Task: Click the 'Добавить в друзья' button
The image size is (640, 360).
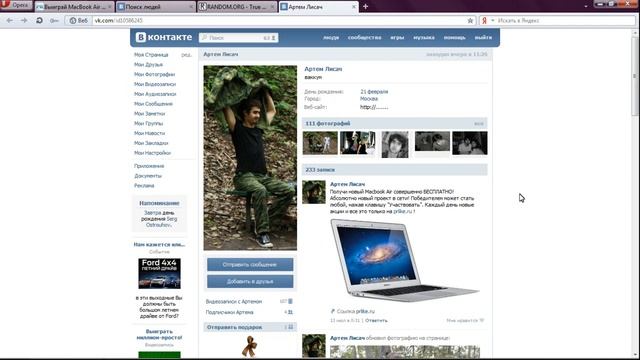Action: tap(250, 281)
